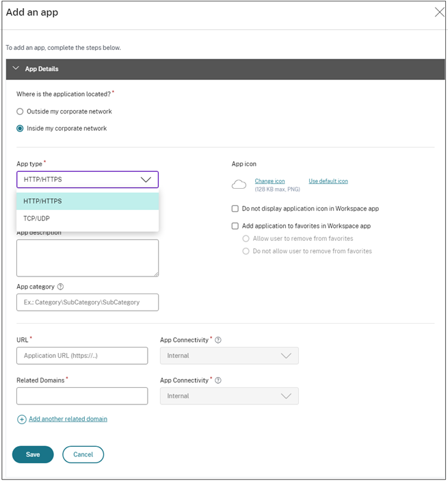Click the Save button
Image resolution: width=448 pixels, height=481 pixels.
[33, 454]
